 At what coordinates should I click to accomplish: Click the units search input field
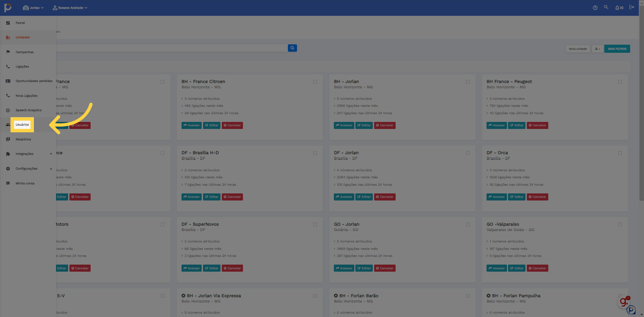(171, 48)
